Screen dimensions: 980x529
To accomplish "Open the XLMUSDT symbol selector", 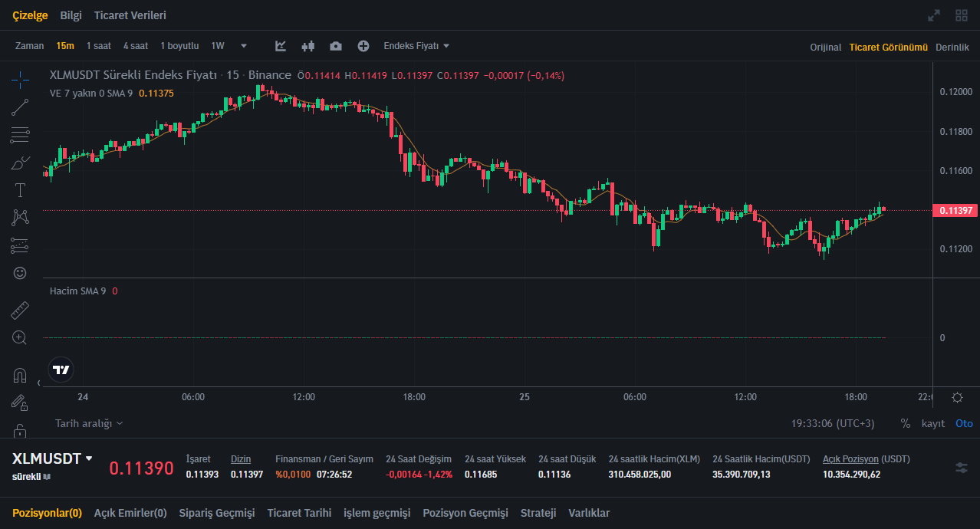I will 52,458.
